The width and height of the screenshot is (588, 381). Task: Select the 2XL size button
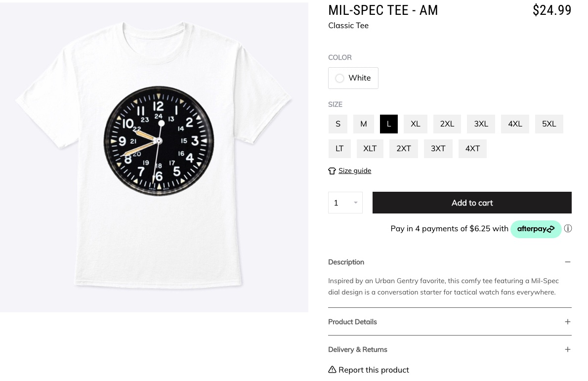[x=447, y=124]
